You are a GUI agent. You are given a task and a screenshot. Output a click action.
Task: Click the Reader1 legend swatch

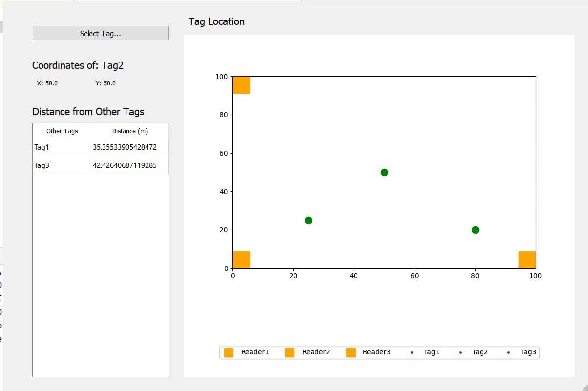click(x=229, y=352)
